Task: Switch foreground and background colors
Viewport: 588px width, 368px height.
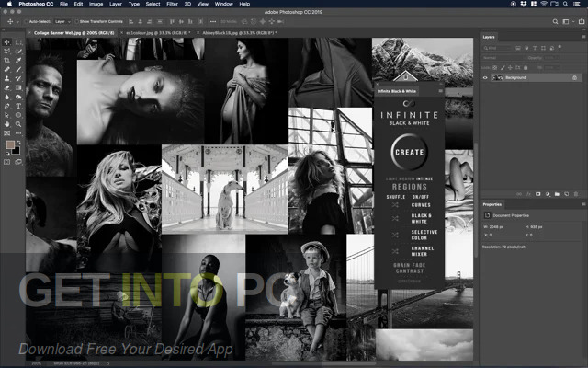Action: [18, 142]
